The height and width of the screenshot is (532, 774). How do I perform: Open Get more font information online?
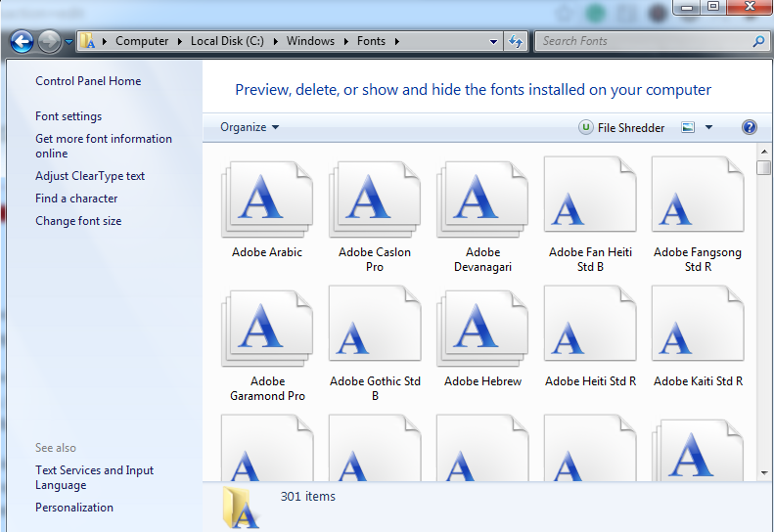(x=104, y=146)
